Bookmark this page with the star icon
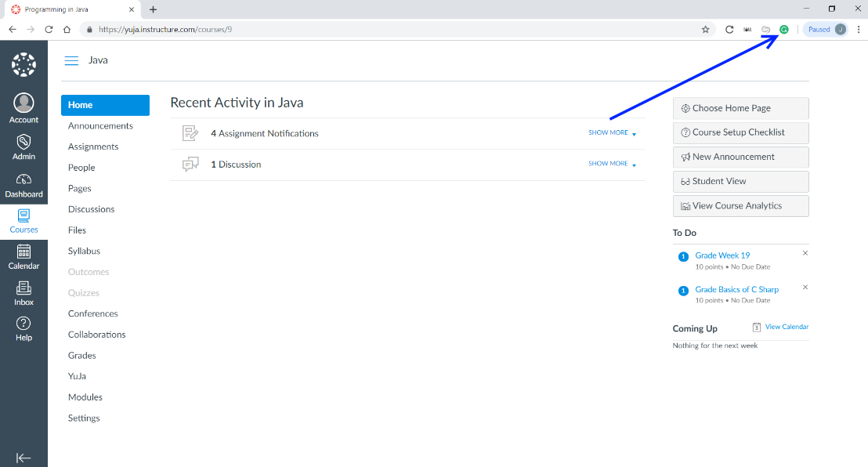Viewport: 868px width, 467px height. pos(705,29)
